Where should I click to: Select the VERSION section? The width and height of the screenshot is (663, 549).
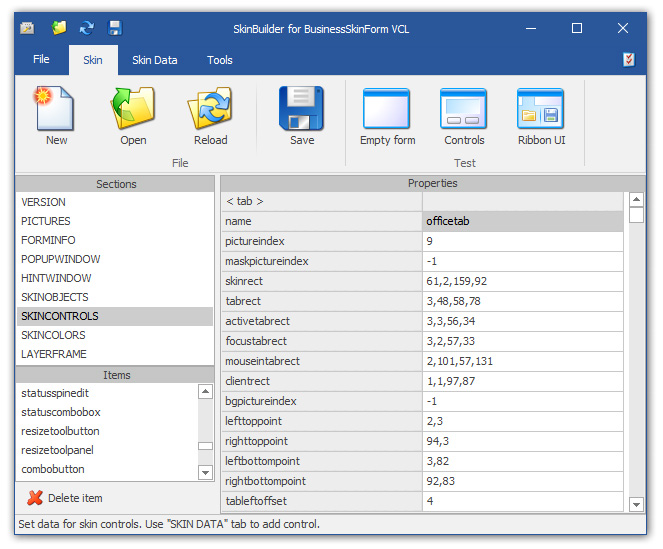[115, 202]
